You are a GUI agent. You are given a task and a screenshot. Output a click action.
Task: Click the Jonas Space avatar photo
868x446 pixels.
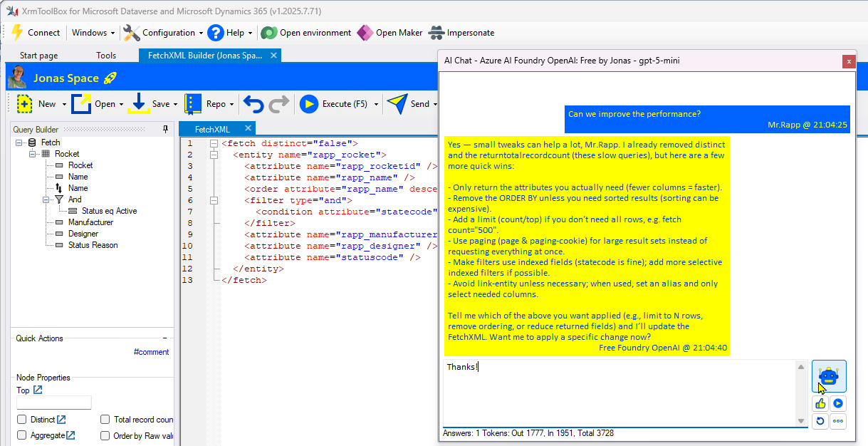(x=17, y=77)
